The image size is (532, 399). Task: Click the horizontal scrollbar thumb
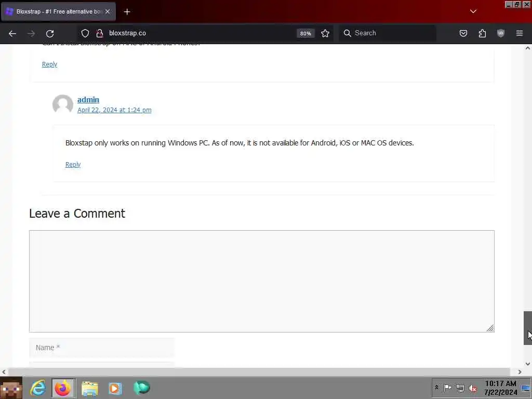point(259,372)
